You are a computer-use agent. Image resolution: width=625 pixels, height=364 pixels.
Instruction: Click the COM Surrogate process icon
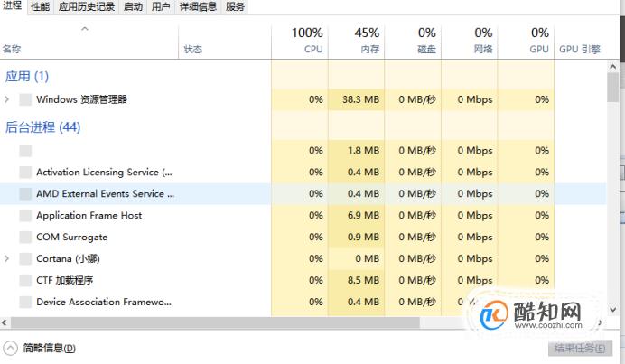[25, 237]
